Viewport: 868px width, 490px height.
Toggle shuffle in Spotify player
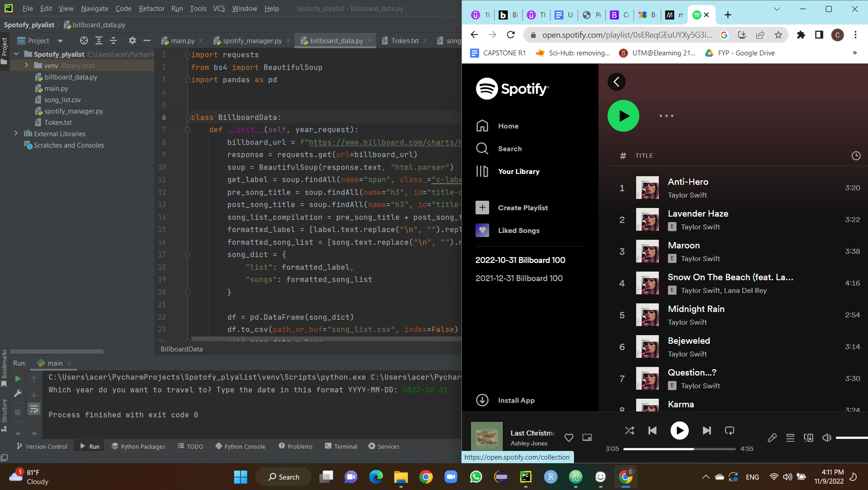coord(629,431)
